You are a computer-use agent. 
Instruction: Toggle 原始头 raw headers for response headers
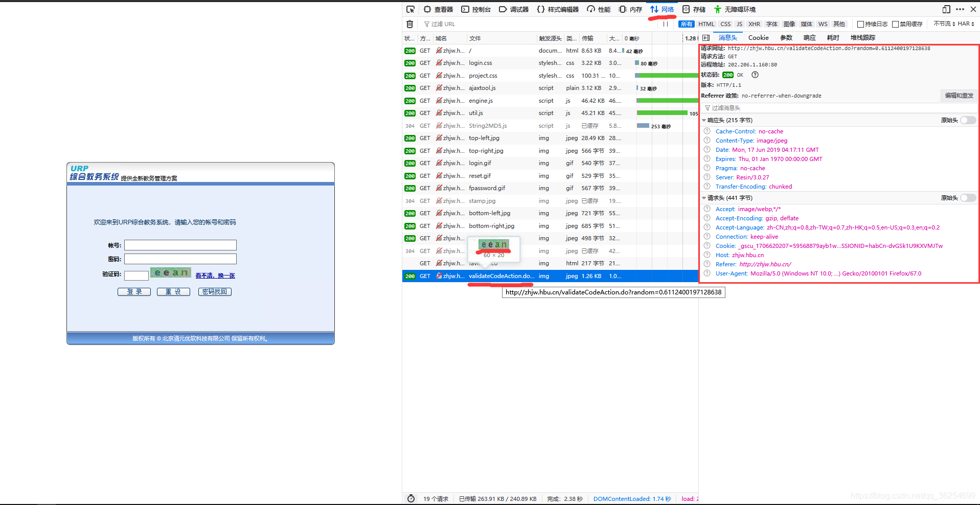[968, 120]
